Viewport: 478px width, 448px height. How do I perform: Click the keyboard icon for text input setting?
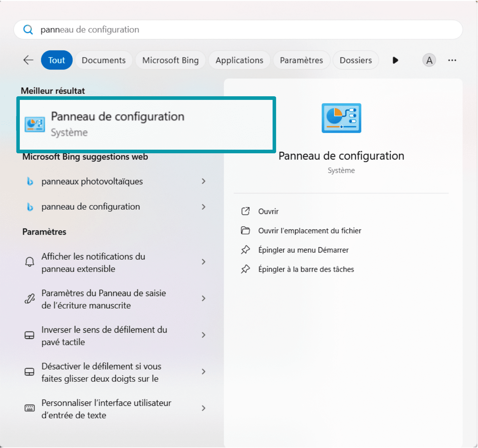coord(30,408)
